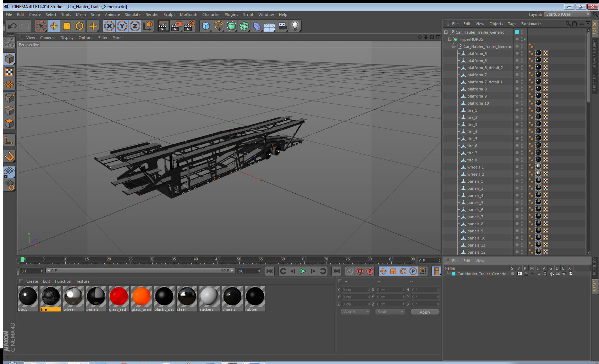Open the Simulate menu
Screen dimensions: 599x364
coord(133,15)
